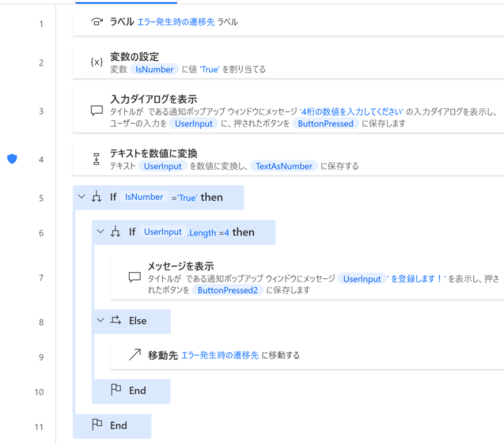Viewport: 504px width, 445px height.
Task: Select the ButtonPressed2 variable chip
Action: pos(228,290)
